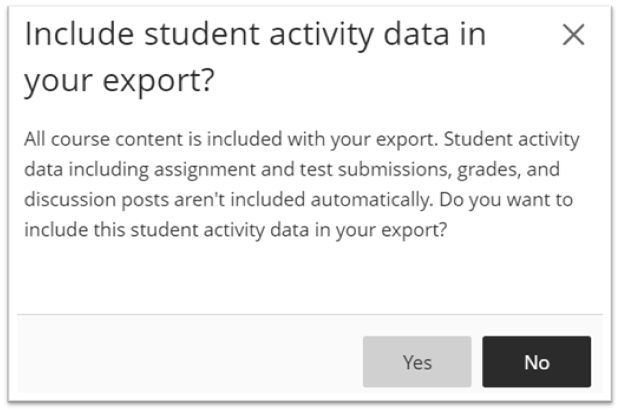Click the footer line "include this student activity data"

tap(166, 230)
